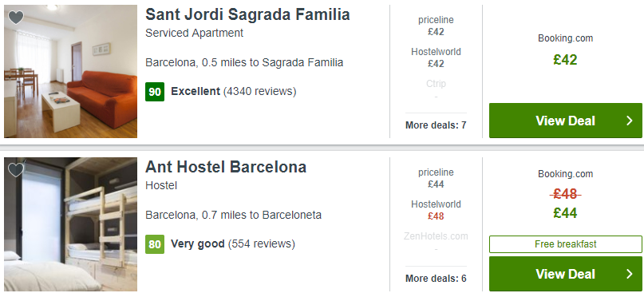Screen dimensions: 644x293
Task: Click chevron arrow on Sant Jordi View Deal
Action: [x=629, y=121]
